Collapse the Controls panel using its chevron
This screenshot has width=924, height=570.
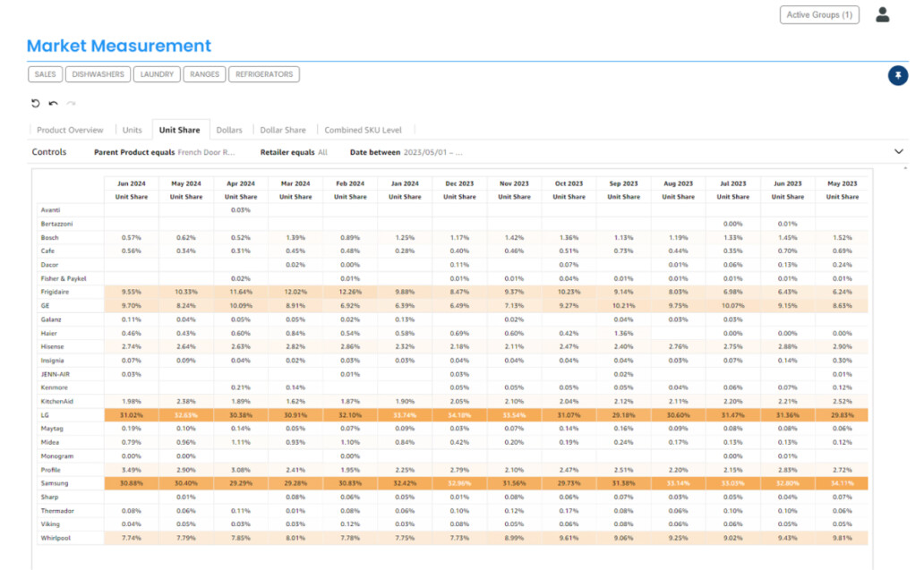pos(899,151)
